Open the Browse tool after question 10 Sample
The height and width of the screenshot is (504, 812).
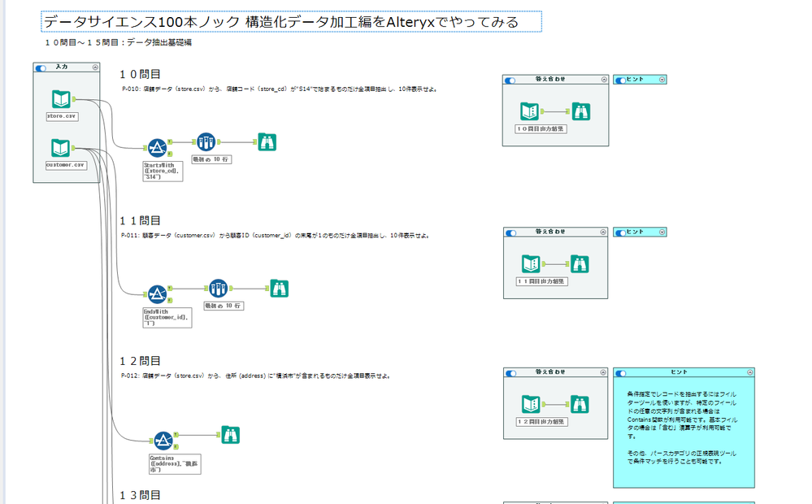[x=267, y=142]
